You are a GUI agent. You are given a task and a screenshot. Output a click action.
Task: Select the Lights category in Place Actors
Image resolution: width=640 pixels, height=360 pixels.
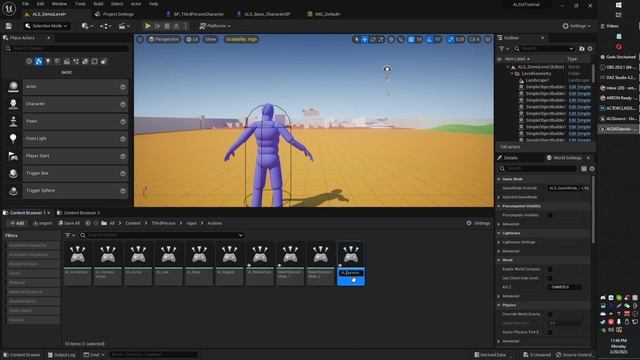click(x=48, y=61)
